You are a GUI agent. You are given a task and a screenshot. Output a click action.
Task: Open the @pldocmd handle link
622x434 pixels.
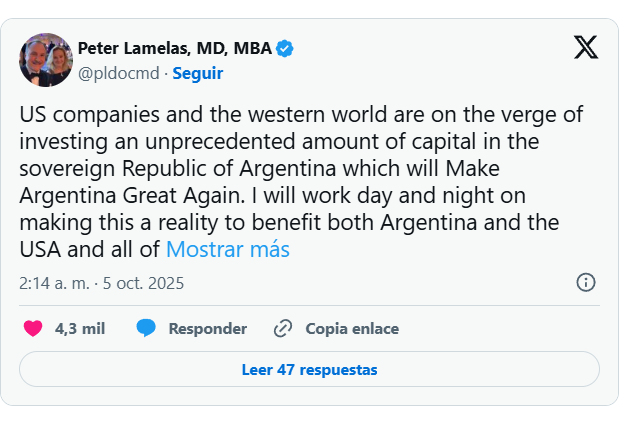pyautogui.click(x=120, y=73)
